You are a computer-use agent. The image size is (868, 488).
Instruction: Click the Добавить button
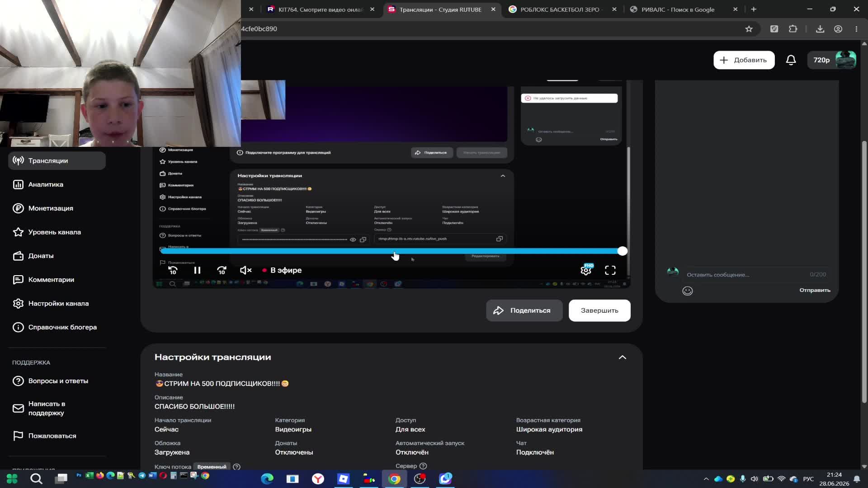coord(744,60)
